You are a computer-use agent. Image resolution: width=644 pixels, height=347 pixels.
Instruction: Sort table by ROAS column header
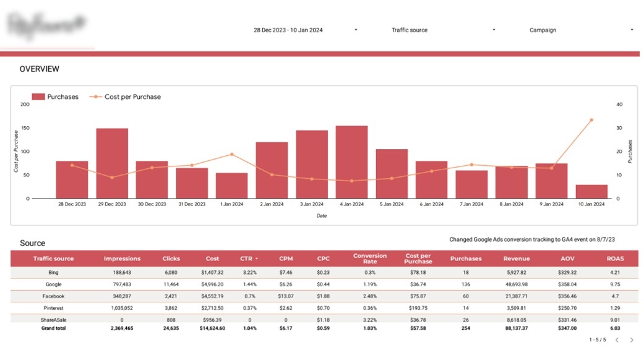click(616, 259)
